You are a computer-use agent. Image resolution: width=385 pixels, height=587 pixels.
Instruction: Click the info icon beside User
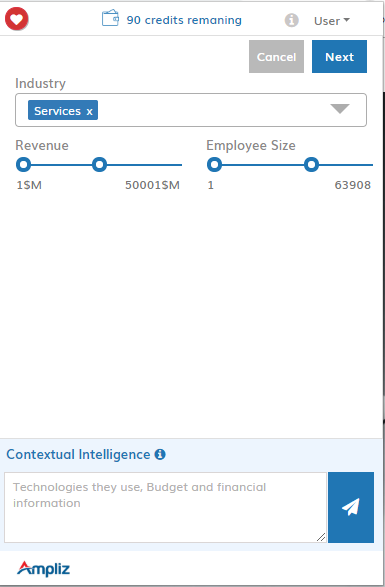[x=291, y=20]
